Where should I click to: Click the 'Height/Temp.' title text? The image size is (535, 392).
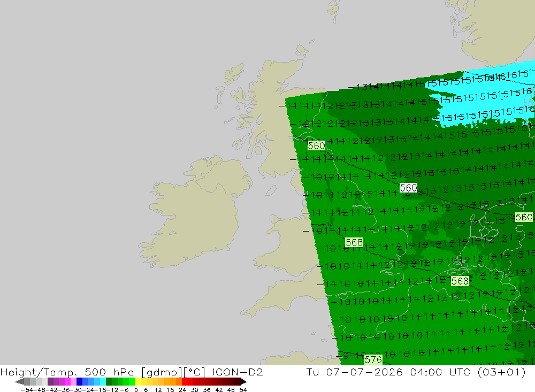tap(39, 372)
